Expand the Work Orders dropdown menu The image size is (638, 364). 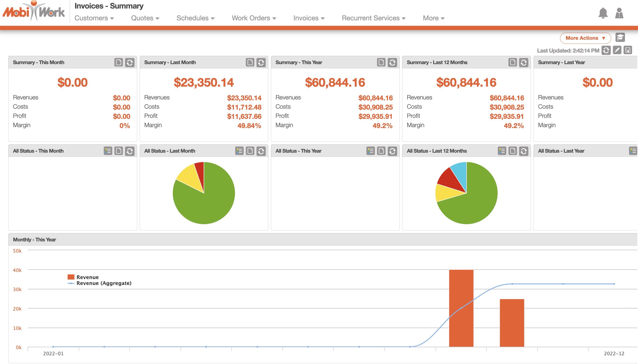coord(254,18)
